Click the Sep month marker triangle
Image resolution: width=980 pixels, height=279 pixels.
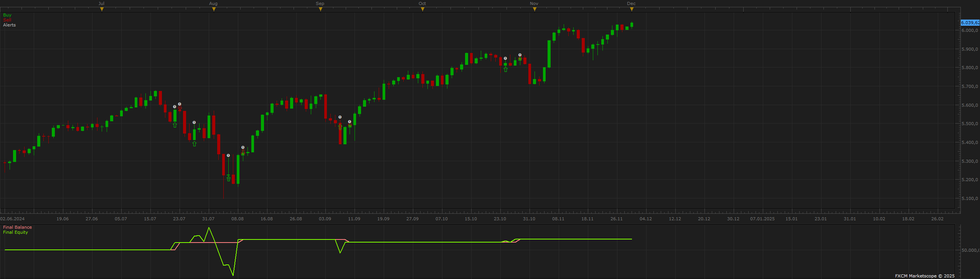pyautogui.click(x=320, y=9)
